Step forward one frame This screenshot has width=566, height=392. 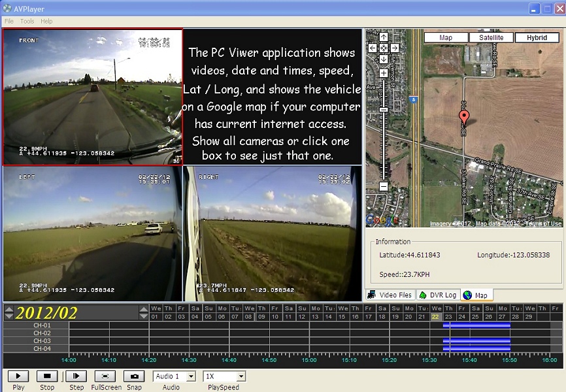click(x=76, y=376)
